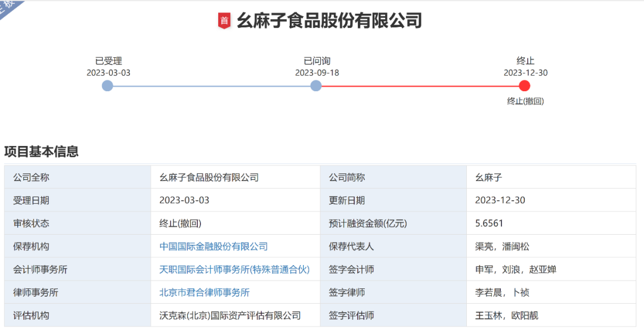Click the 终止(撤回) caption under the red node

pos(525,101)
